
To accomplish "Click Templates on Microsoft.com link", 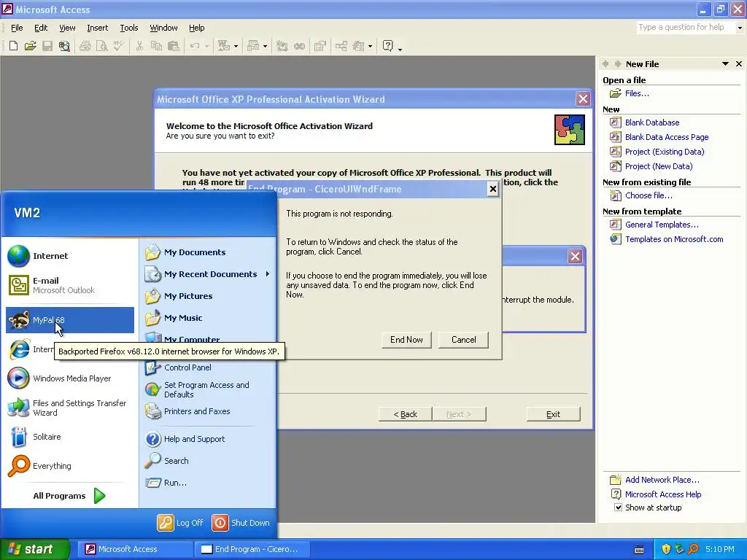I will (x=674, y=239).
